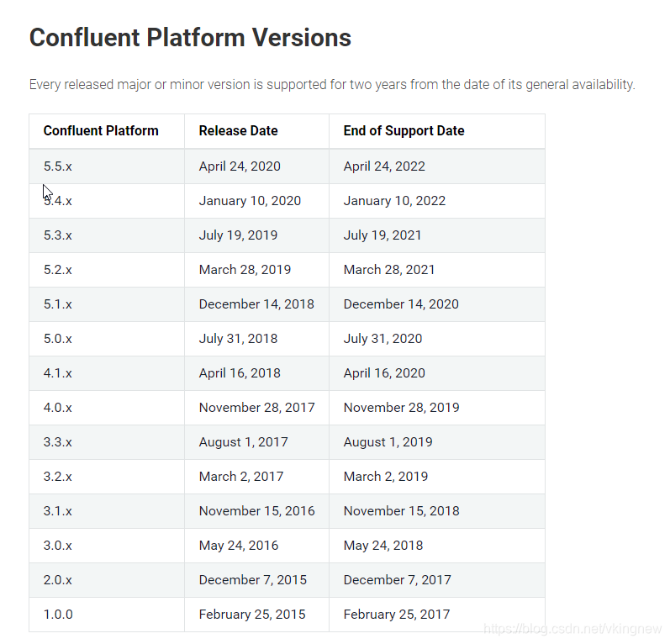Click the January 10, 2022 support date
This screenshot has height=644, width=670.
394,200
